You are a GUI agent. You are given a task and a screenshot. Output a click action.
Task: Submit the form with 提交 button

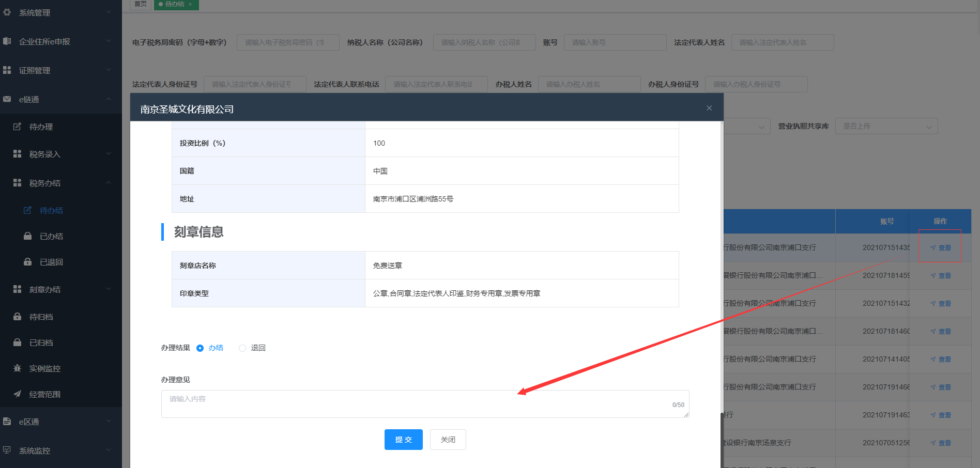pyautogui.click(x=404, y=440)
